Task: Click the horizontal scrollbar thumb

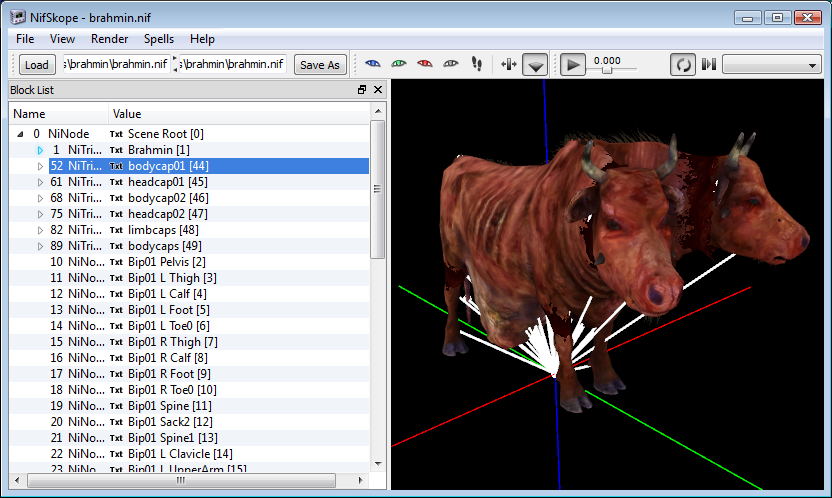Action: (181, 480)
